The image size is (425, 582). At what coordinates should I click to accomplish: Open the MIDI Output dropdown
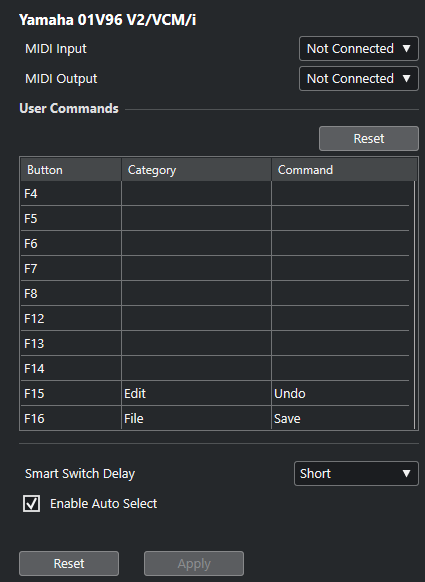click(359, 79)
